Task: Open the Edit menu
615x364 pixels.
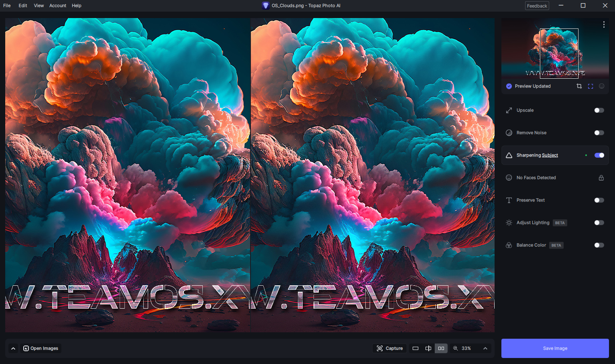Action: tap(23, 6)
